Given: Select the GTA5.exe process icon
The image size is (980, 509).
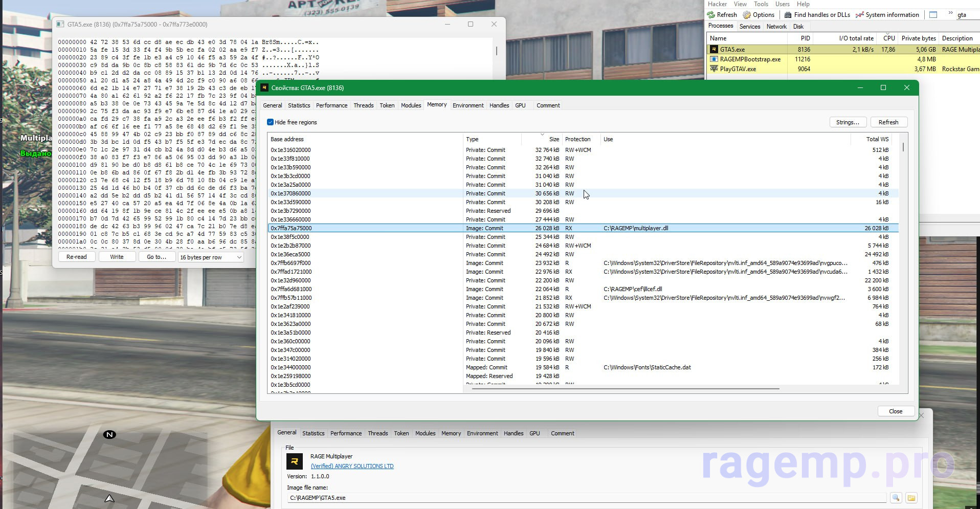Looking at the screenshot, I should point(714,50).
